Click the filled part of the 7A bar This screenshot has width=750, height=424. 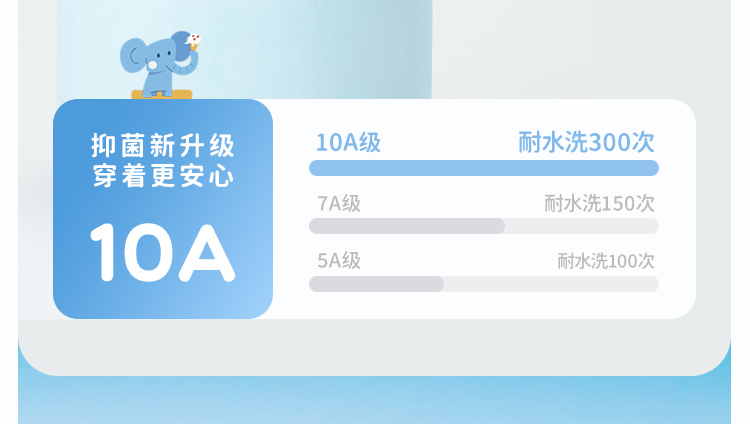click(x=407, y=226)
